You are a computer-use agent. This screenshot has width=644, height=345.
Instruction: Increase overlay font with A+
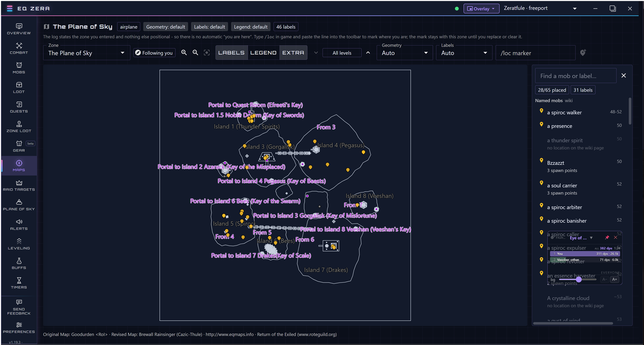614,279
